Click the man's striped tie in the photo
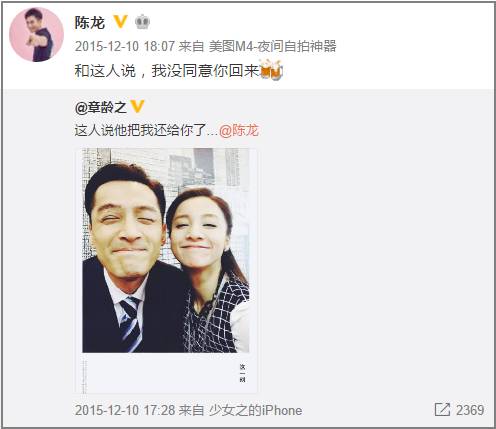This screenshot has width=496, height=429. [131, 324]
